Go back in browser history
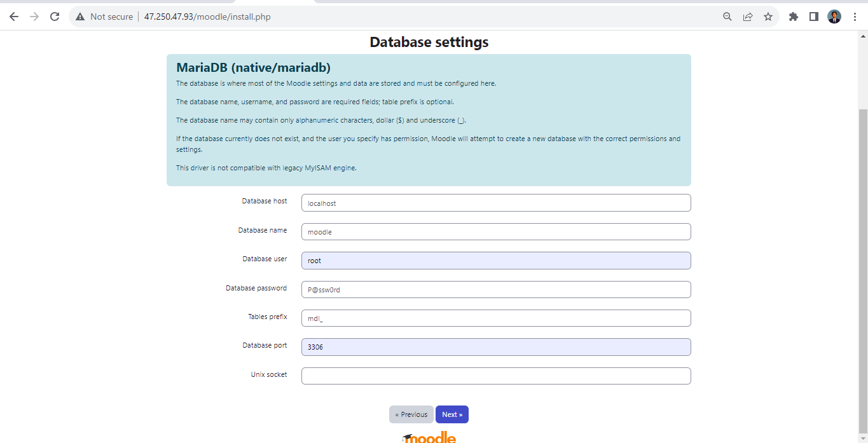868x443 pixels. [x=14, y=17]
